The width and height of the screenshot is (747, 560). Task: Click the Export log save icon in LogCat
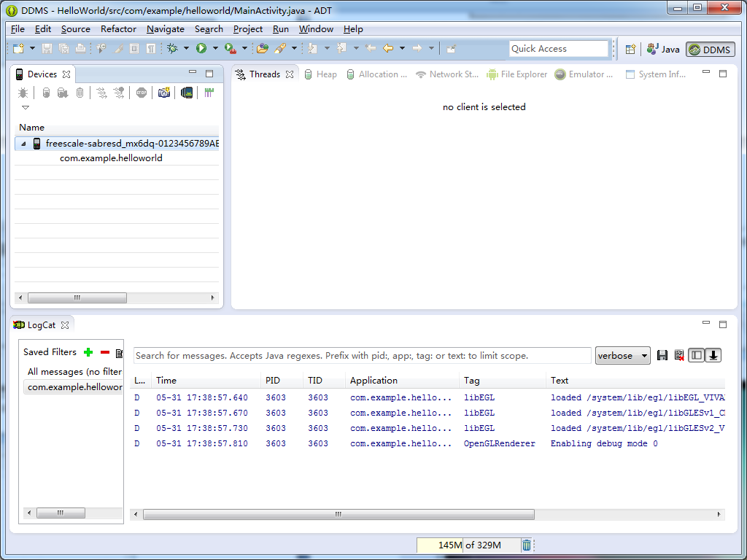pos(662,355)
